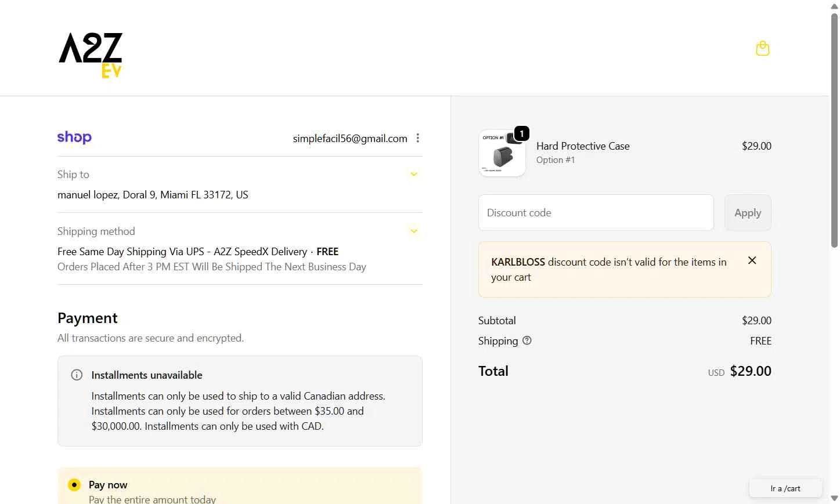
Task: Click the 'Option #1' variant text
Action: tap(556, 160)
